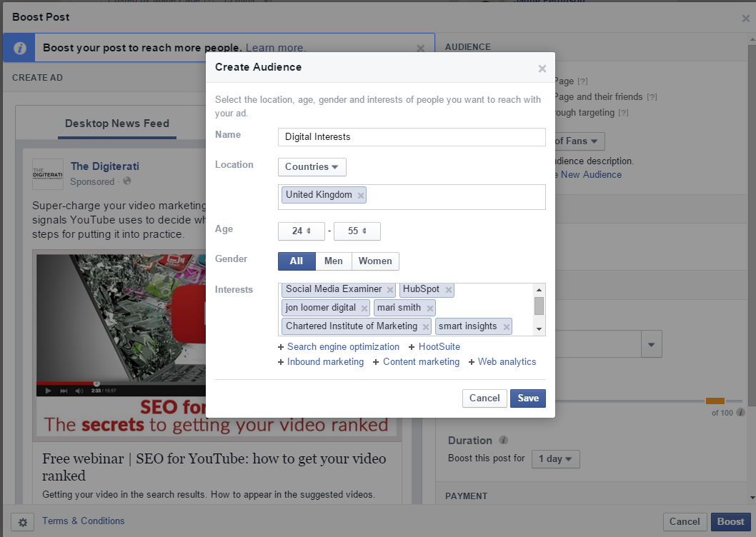The image size is (756, 537).
Task: Play the video preview
Action: coord(48,391)
